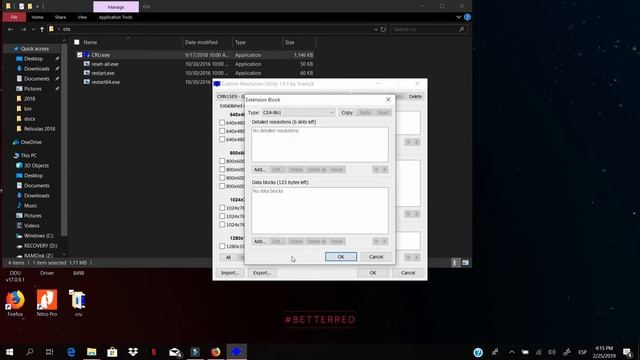Open the Windows Start menu
The height and width of the screenshot is (360, 640).
coord(9,352)
